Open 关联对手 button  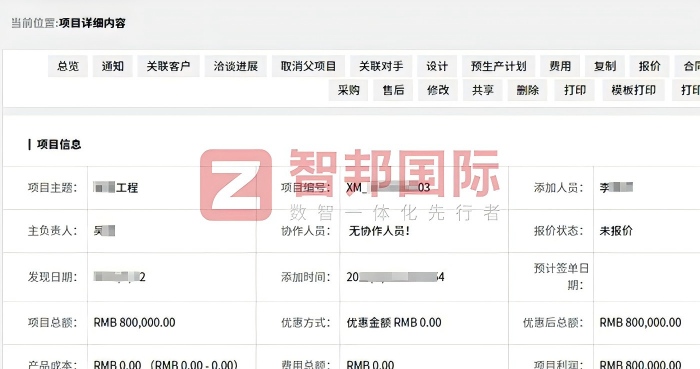click(x=381, y=66)
